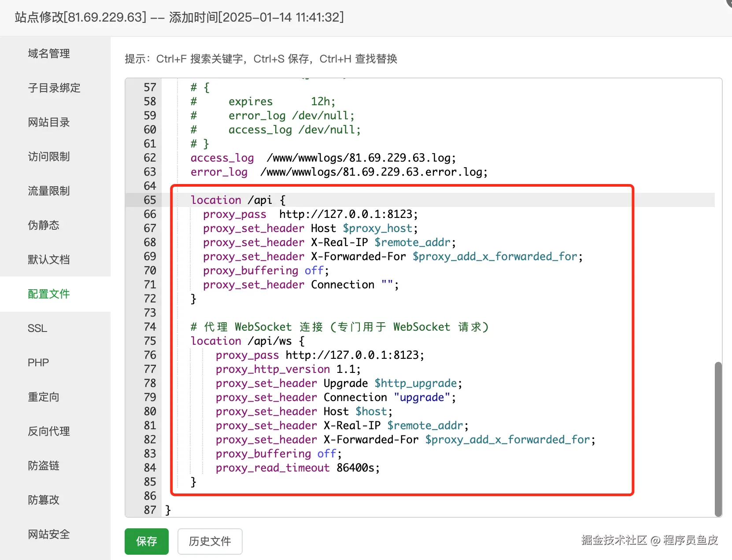Go to 流量限制 tab

pos(49,191)
